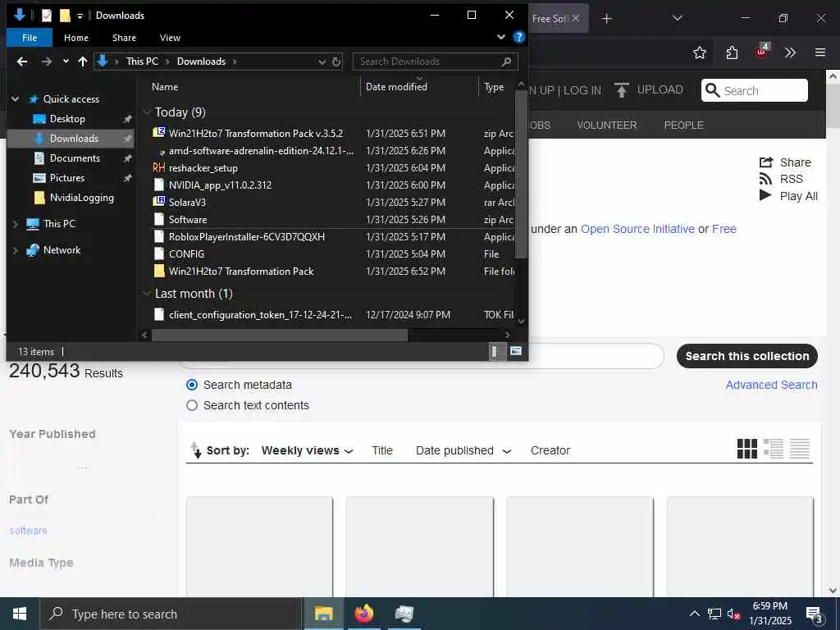Open the notification center icon

(x=815, y=614)
